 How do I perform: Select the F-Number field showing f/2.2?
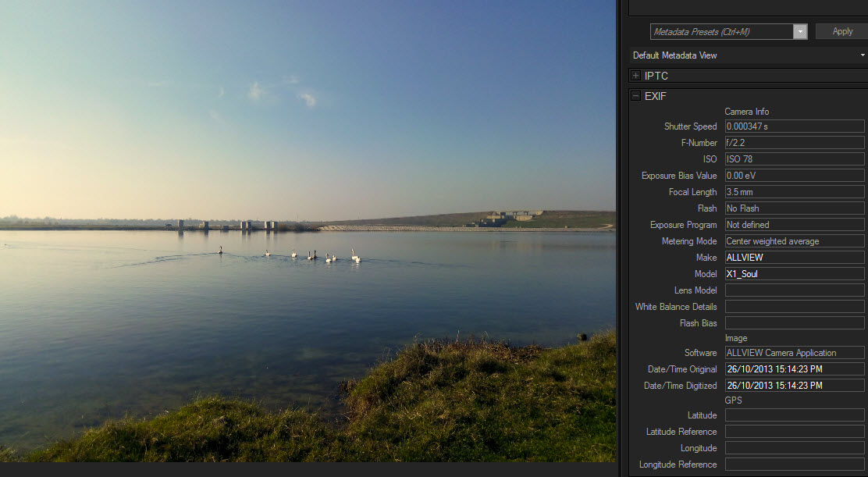click(795, 143)
